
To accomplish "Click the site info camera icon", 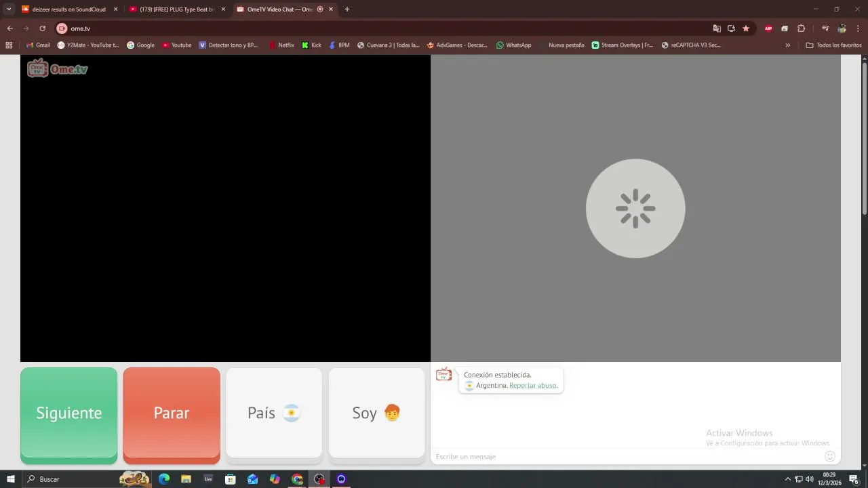I will [62, 28].
